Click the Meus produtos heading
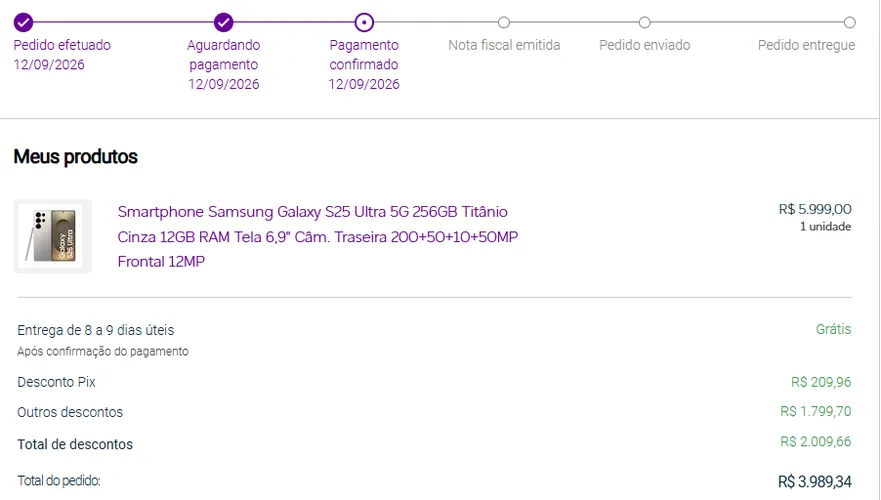 [x=75, y=157]
